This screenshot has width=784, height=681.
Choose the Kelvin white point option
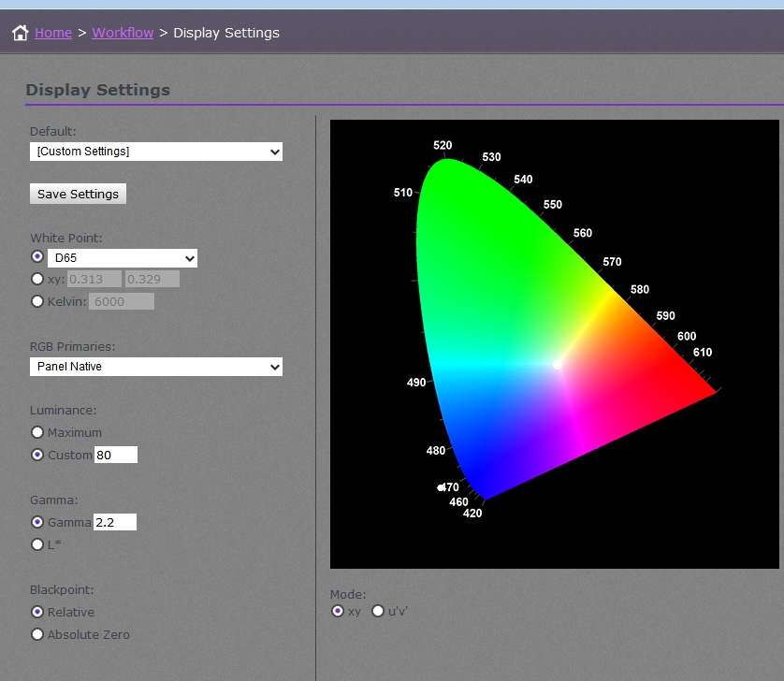pos(37,301)
